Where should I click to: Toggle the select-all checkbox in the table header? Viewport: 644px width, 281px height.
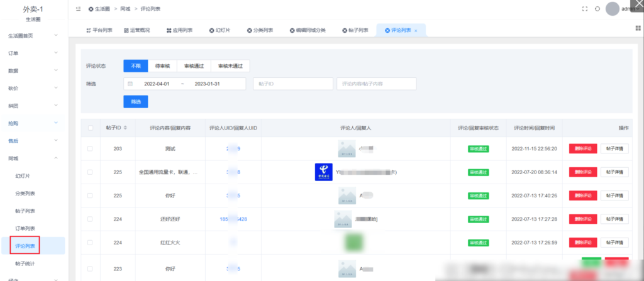coord(90,128)
